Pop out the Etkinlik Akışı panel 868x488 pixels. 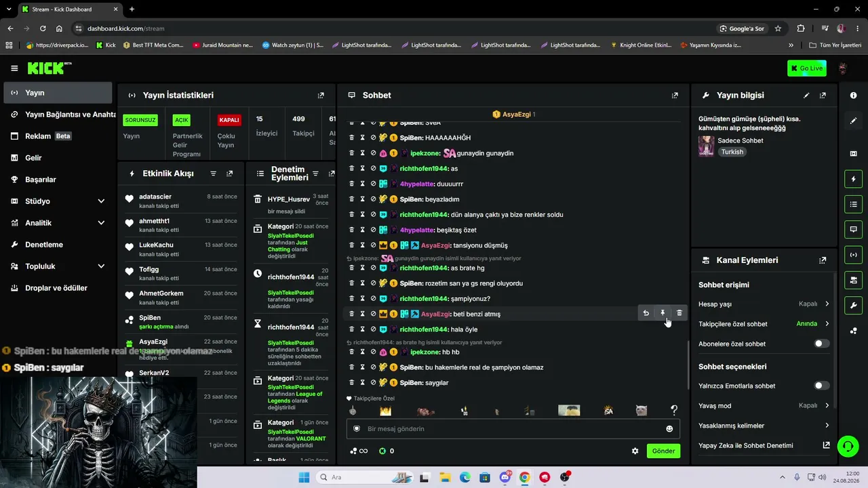click(x=230, y=174)
